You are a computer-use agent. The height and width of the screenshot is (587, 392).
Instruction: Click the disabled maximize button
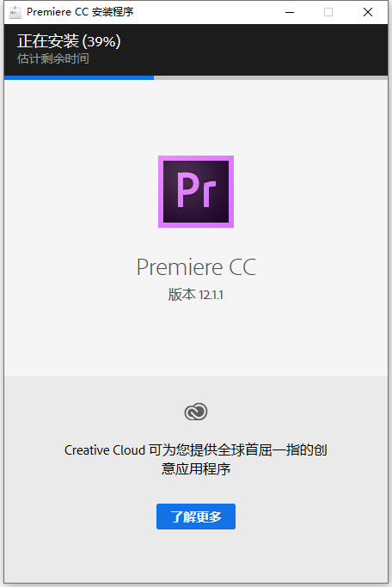[328, 12]
